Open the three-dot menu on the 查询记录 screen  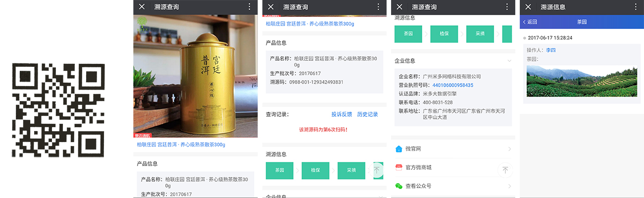(378, 7)
